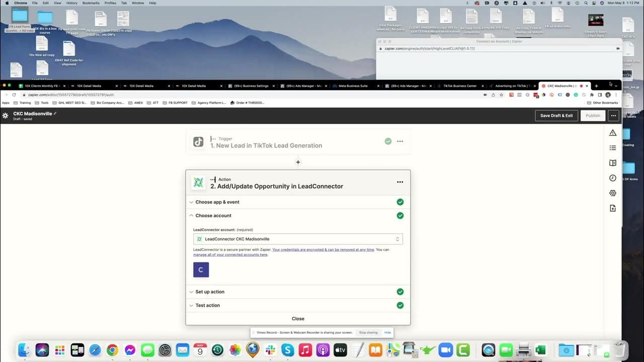Screen dimensions: 644x362
Task: Switch to the TikTok Business Center tab
Action: [x=459, y=86]
